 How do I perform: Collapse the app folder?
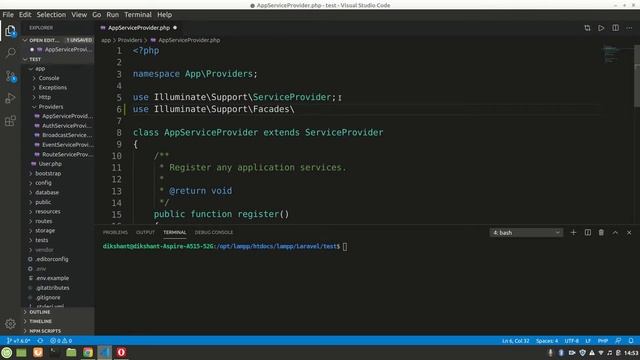pos(58,69)
